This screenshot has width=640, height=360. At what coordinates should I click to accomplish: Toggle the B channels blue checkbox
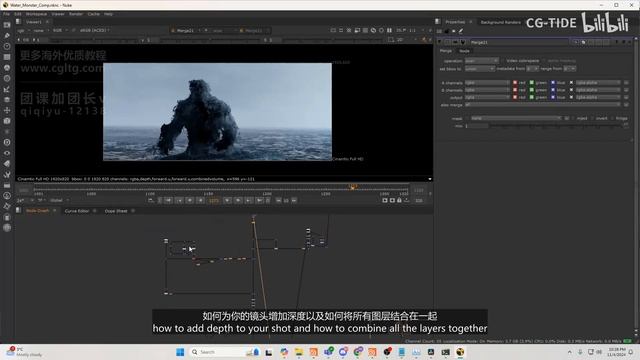click(553, 90)
